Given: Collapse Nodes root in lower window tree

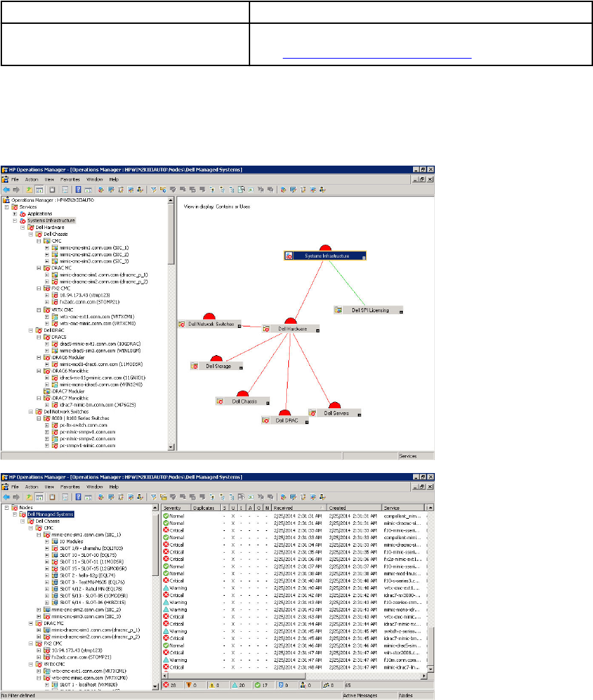Looking at the screenshot, I should [x=7, y=508].
